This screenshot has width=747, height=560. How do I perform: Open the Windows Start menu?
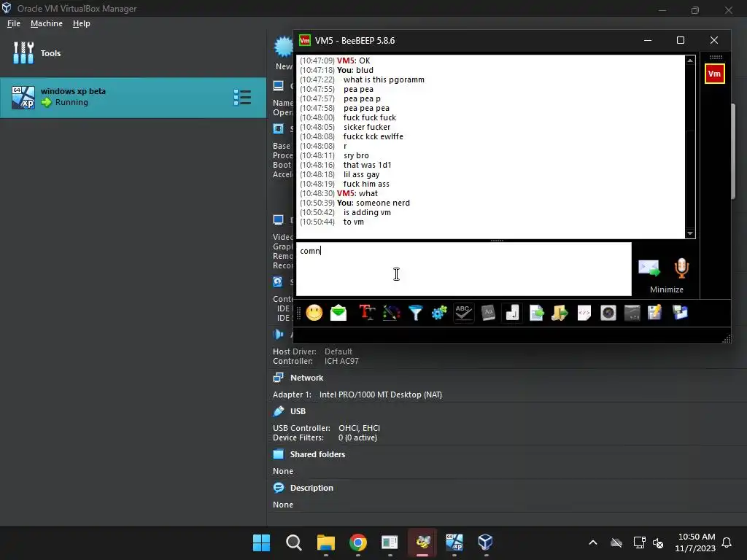[262, 542]
